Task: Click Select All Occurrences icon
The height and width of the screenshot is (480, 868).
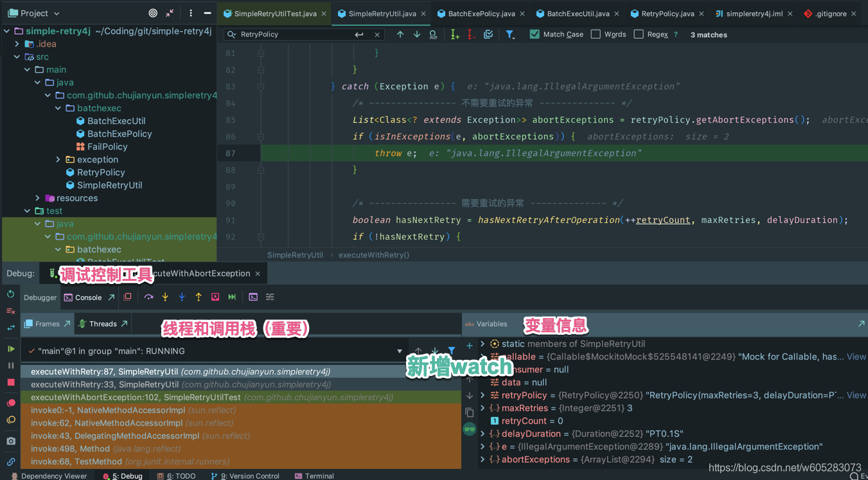Action: pyautogui.click(x=488, y=35)
